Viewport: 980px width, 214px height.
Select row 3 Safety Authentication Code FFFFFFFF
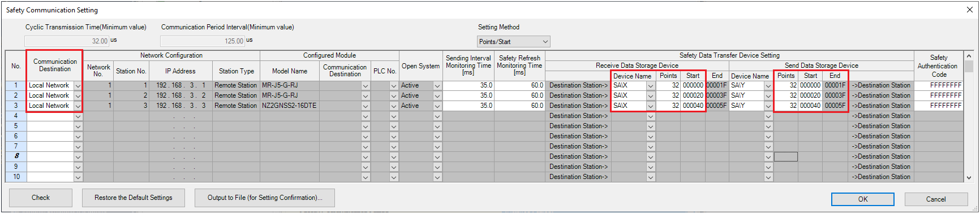(x=939, y=106)
